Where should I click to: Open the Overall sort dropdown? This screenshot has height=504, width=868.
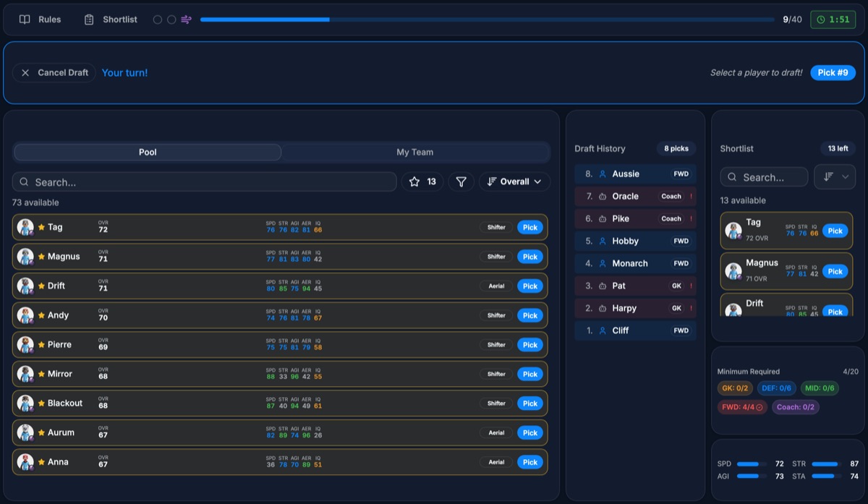(514, 182)
